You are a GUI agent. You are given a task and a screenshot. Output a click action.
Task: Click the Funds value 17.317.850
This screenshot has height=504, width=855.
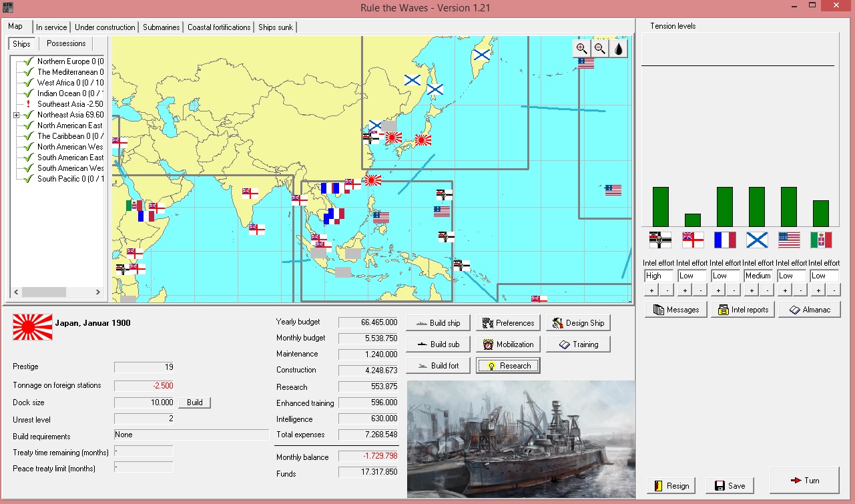(369, 472)
